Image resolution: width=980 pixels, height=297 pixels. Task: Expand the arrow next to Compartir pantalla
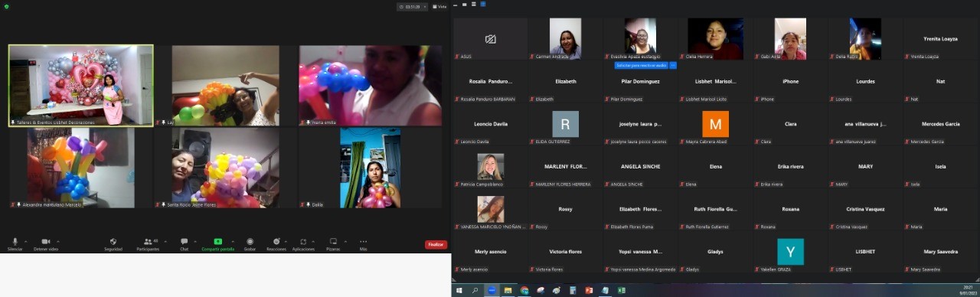[x=232, y=241]
